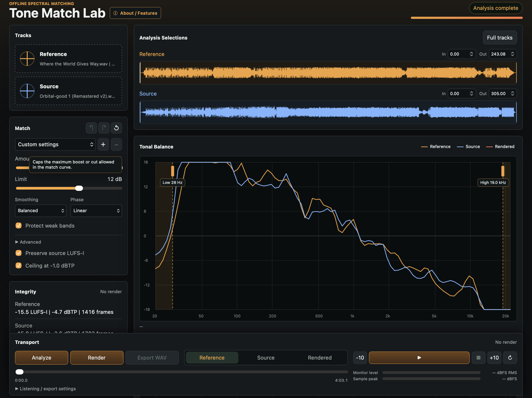This screenshot has height=398, width=532.
Task: Skip back with the -10 button
Action: point(360,358)
